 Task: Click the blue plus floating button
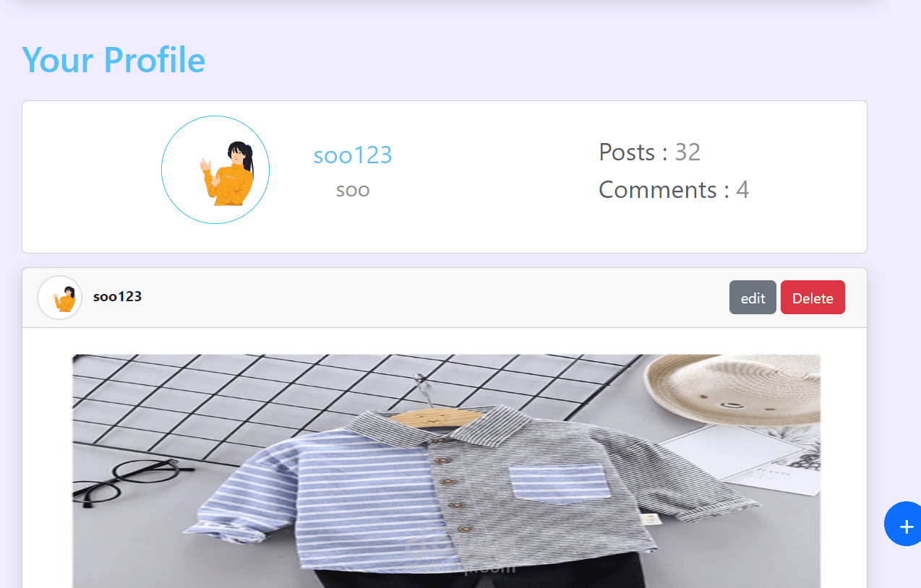[x=903, y=524]
